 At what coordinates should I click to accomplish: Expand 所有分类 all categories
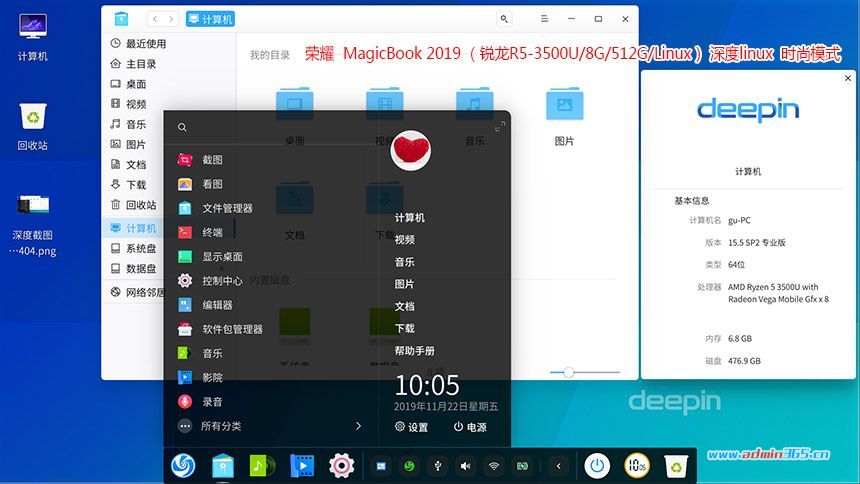[x=269, y=426]
